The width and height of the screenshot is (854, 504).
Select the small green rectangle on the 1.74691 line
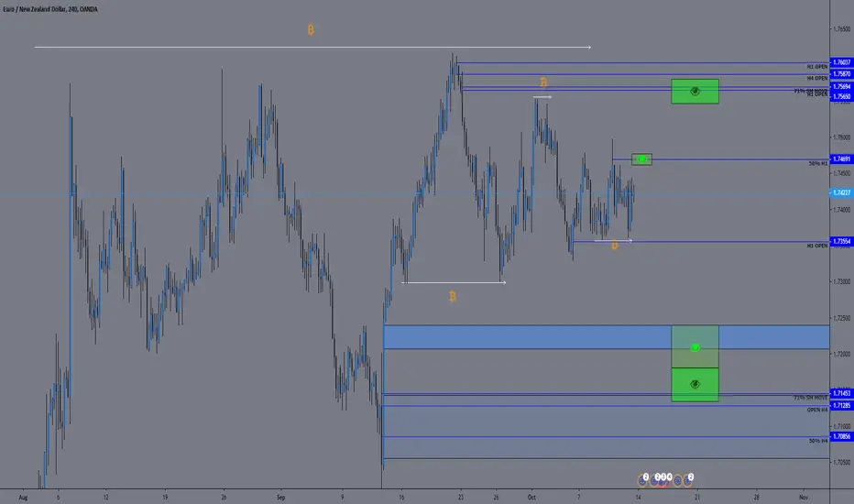pyautogui.click(x=641, y=159)
